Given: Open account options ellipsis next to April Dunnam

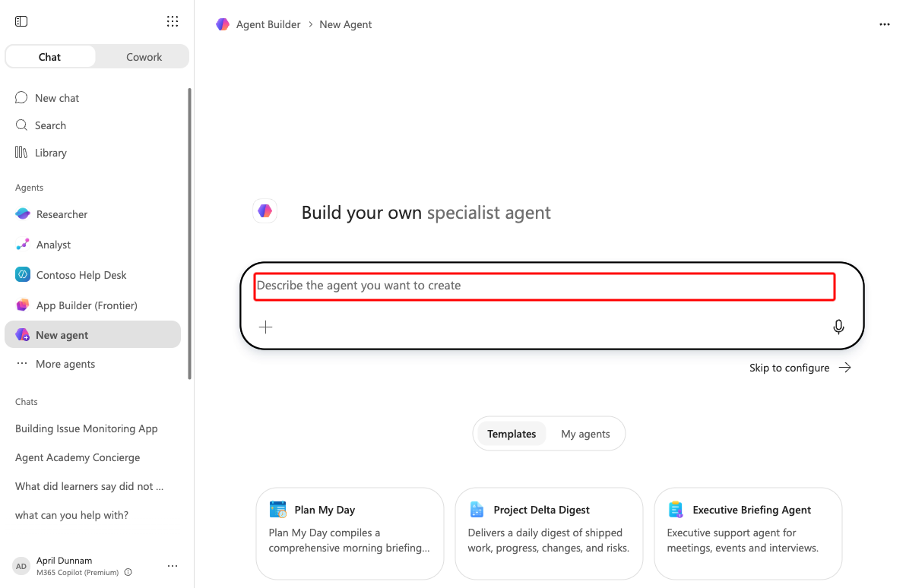Looking at the screenshot, I should [x=173, y=566].
